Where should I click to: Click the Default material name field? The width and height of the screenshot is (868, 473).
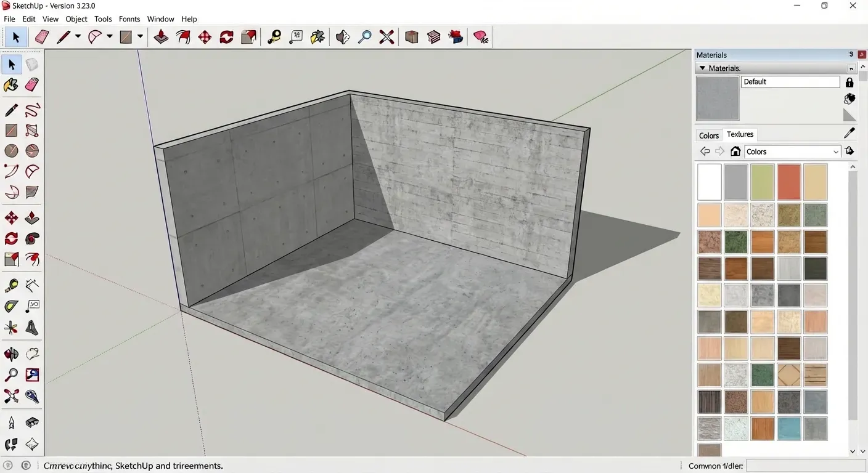790,81
